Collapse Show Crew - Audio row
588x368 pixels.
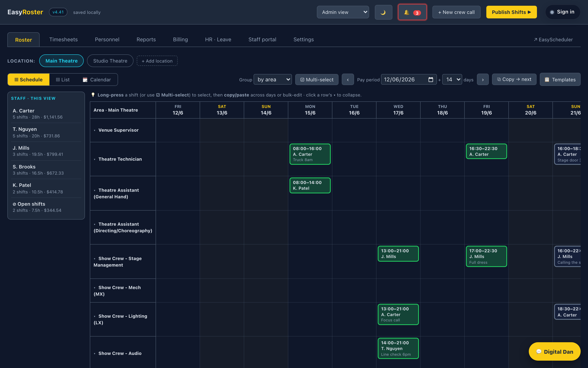coord(95,354)
